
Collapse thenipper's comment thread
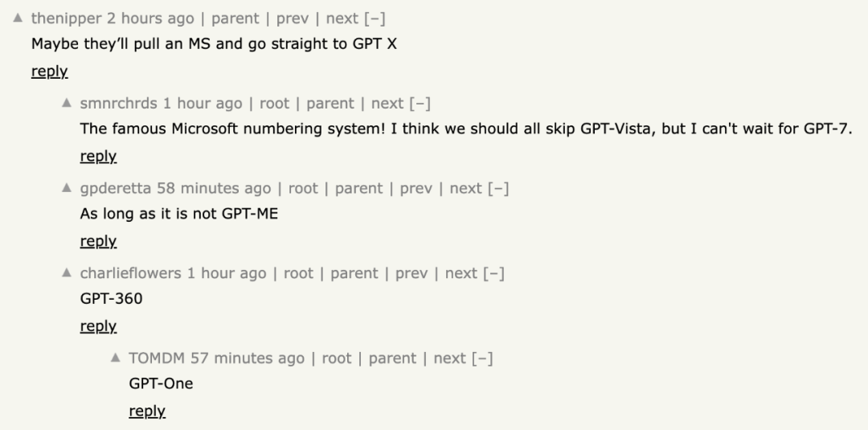[375, 18]
